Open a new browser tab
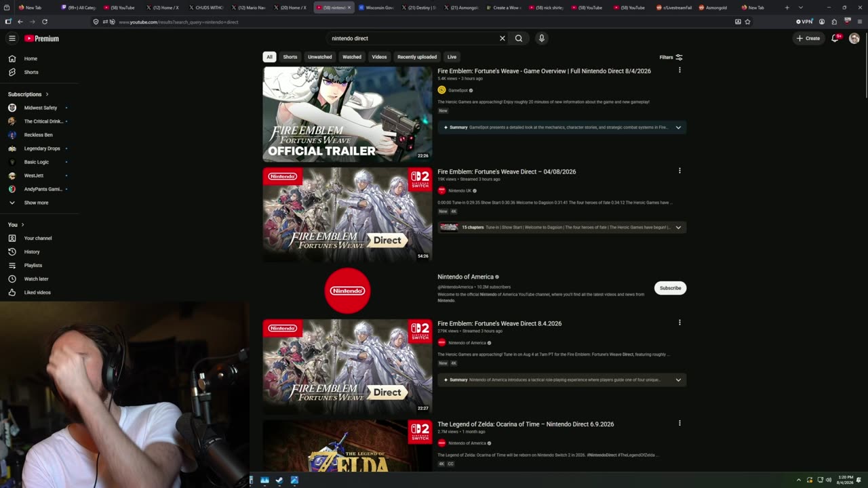 click(x=787, y=7)
